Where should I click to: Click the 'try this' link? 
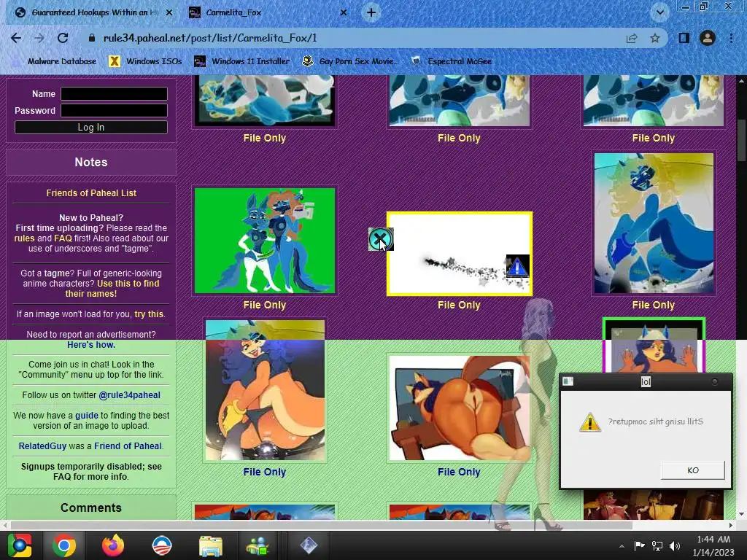tap(149, 314)
